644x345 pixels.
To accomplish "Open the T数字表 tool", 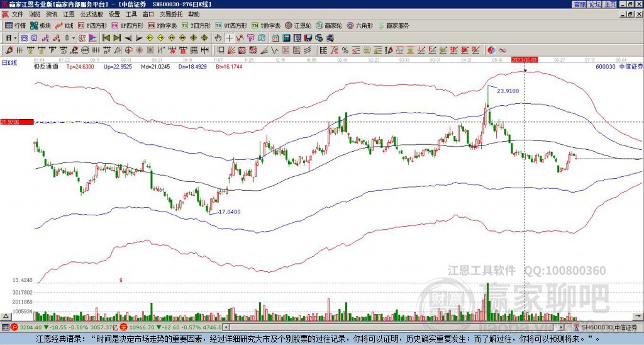I will tap(266, 25).
